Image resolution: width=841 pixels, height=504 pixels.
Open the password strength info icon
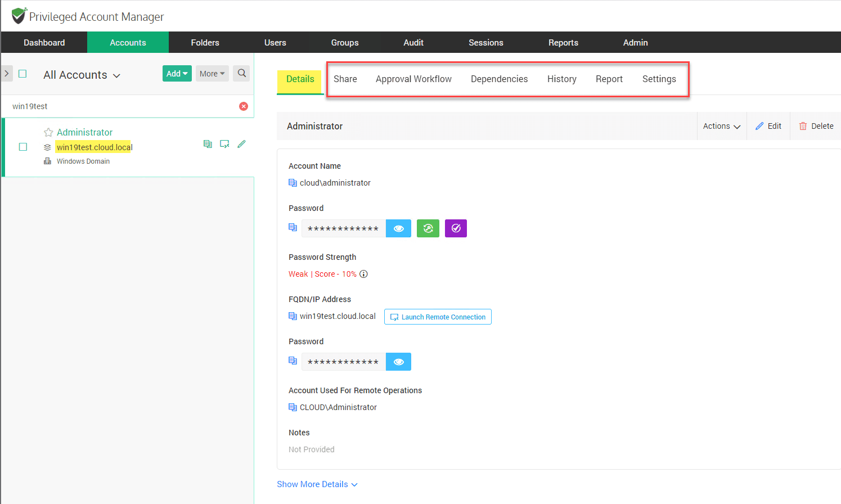pos(363,274)
